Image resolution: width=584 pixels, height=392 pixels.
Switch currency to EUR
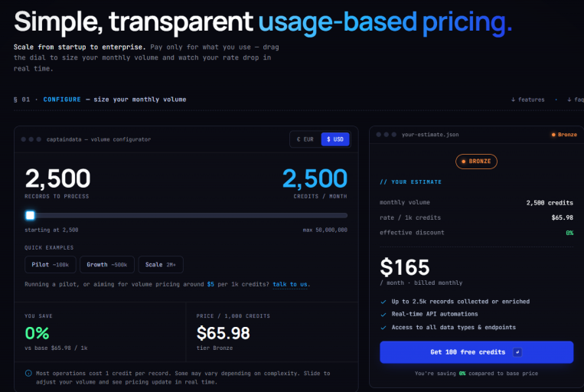tap(305, 139)
